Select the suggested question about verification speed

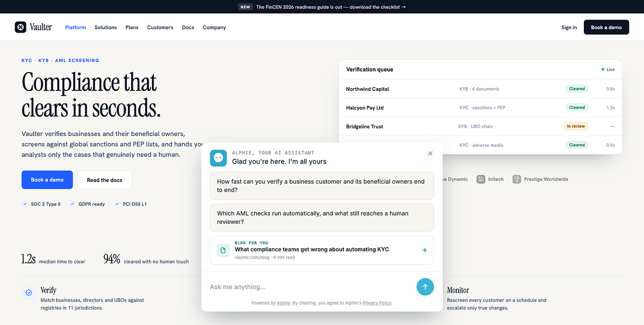322,185
